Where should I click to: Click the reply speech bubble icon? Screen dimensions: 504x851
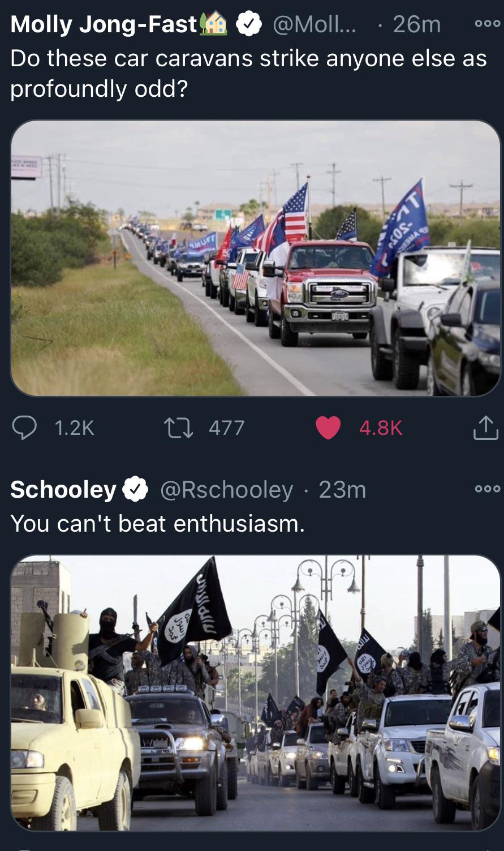(x=24, y=427)
